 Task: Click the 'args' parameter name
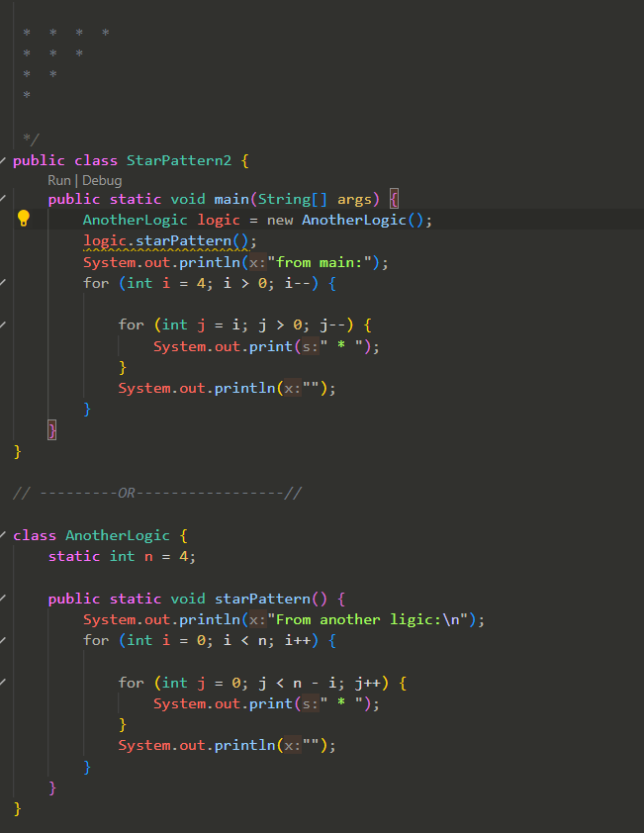pos(354,200)
